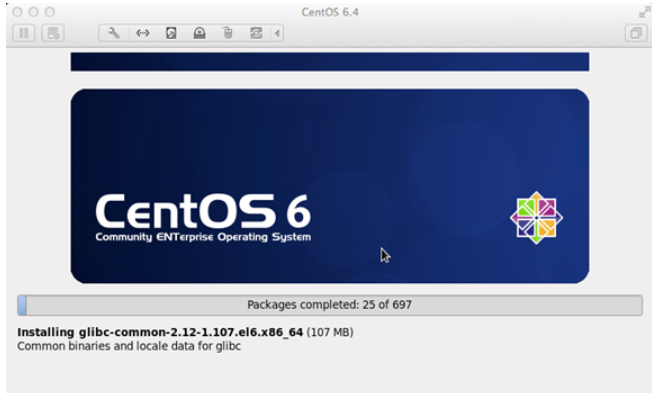
Task: Switch to Unity view button
Action: click(x=636, y=33)
